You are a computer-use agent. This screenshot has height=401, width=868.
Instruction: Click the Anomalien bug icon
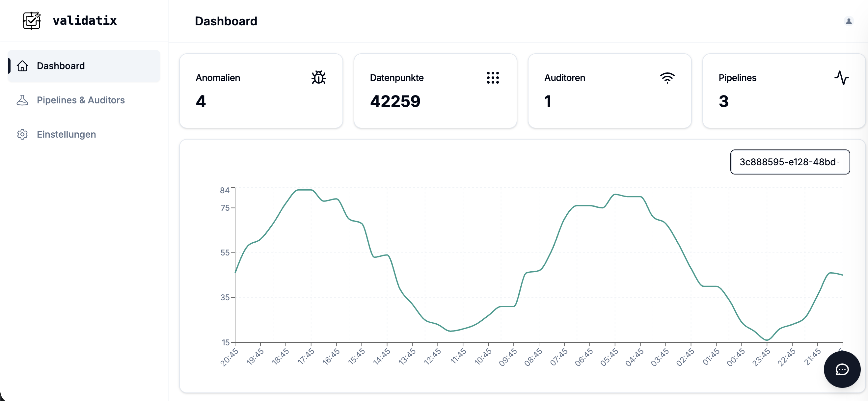(x=318, y=77)
